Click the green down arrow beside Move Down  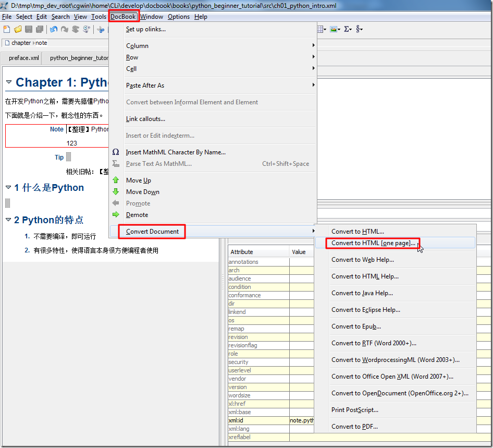[x=116, y=191]
